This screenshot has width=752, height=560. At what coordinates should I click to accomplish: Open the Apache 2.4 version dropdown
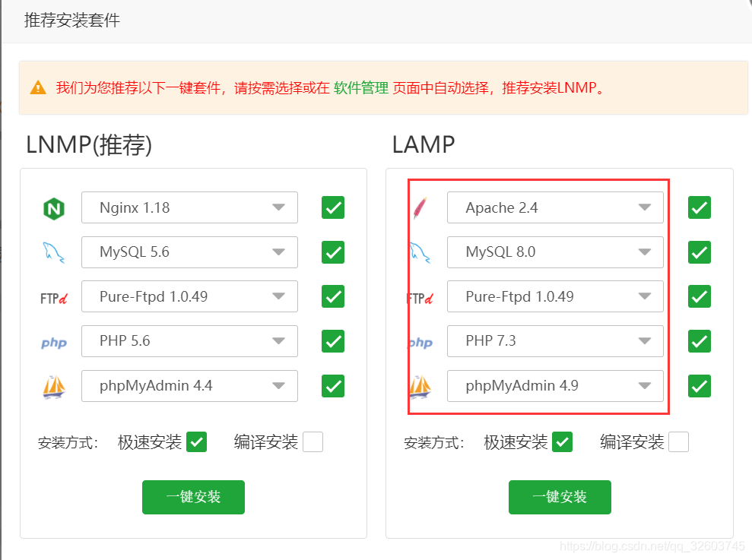pos(555,207)
